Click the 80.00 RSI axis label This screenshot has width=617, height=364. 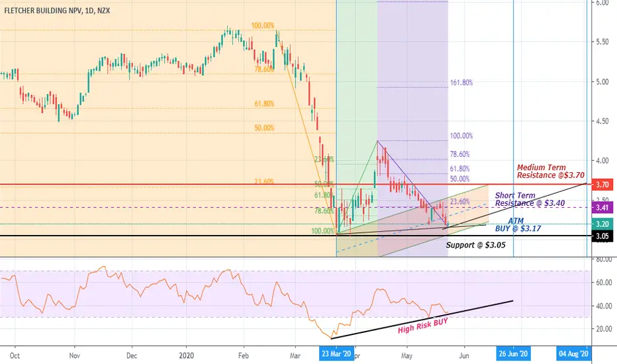tap(604, 259)
